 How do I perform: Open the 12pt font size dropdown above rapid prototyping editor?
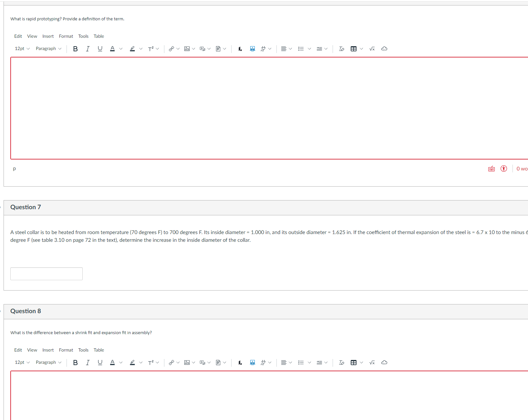22,49
